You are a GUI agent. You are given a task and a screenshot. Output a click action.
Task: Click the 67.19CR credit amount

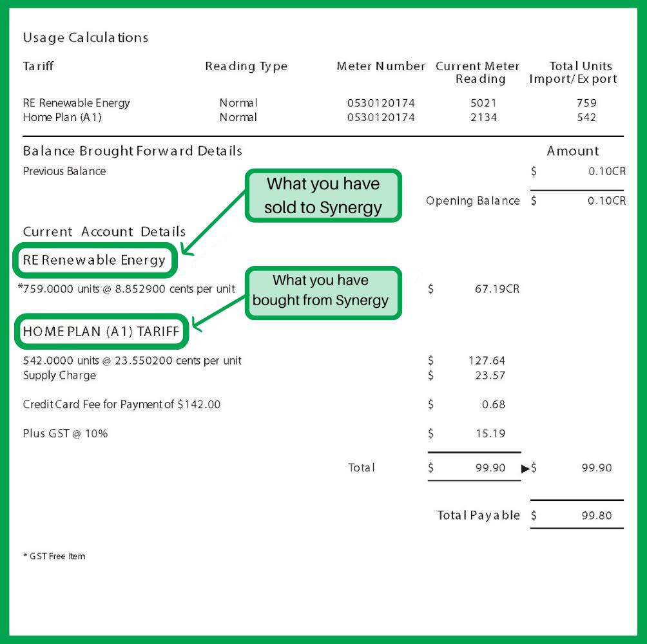click(497, 289)
